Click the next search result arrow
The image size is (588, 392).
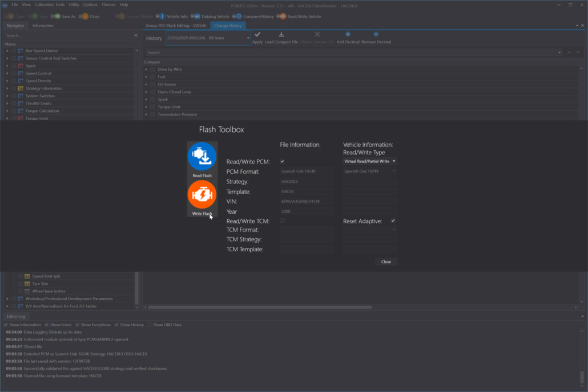(578, 53)
